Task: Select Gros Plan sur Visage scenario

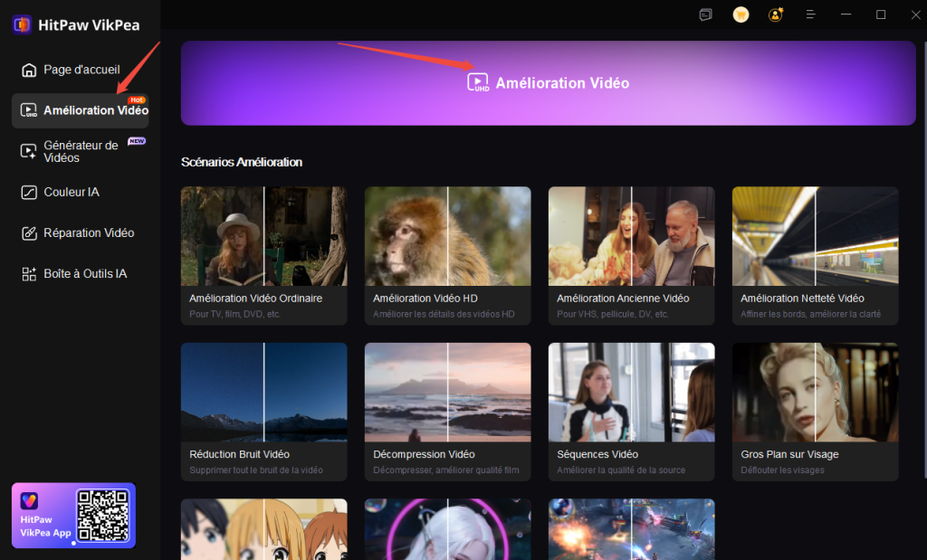Action: pyautogui.click(x=815, y=392)
